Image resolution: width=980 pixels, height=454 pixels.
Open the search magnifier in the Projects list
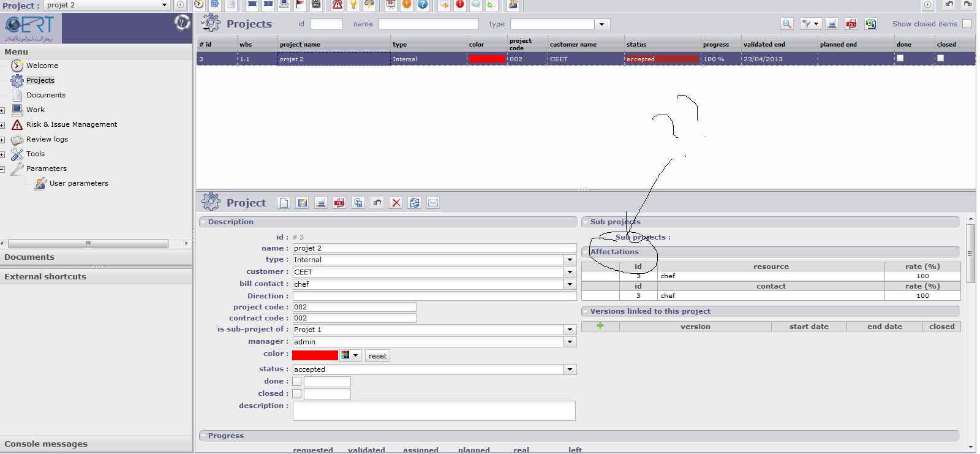tap(787, 24)
